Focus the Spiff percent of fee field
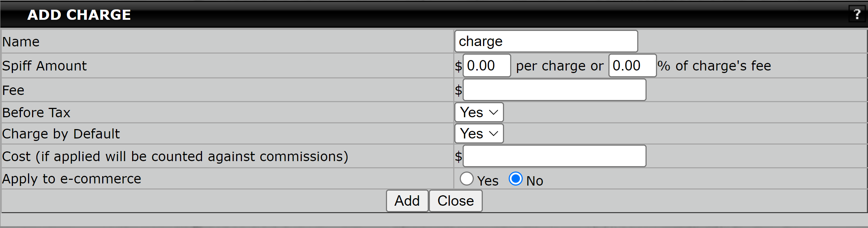The height and width of the screenshot is (228, 868). [633, 65]
